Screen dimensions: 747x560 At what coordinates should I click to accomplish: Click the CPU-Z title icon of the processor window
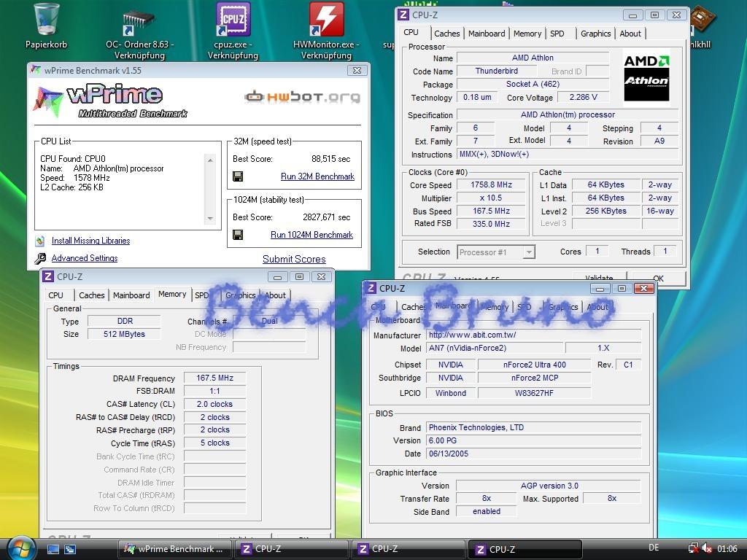click(403, 15)
